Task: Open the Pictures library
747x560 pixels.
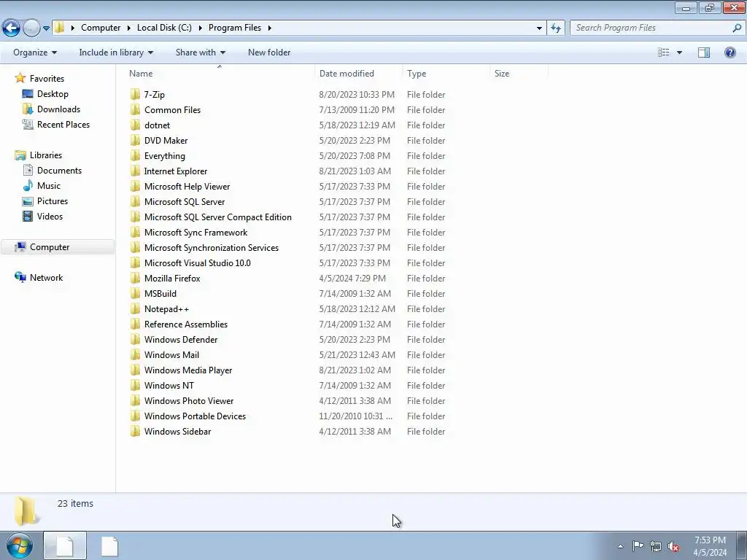Action: pyautogui.click(x=53, y=201)
